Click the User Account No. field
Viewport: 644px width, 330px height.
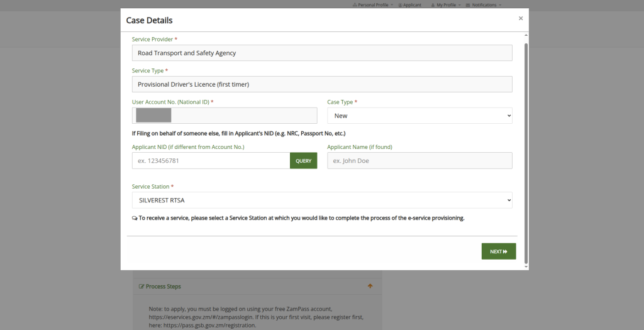225,116
